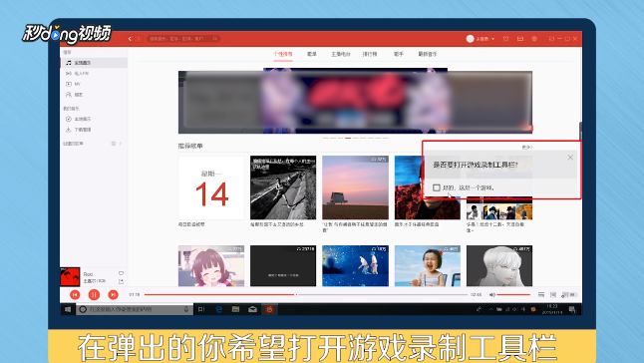Check the 是的，这是一个游戏 checkbox

(x=437, y=187)
